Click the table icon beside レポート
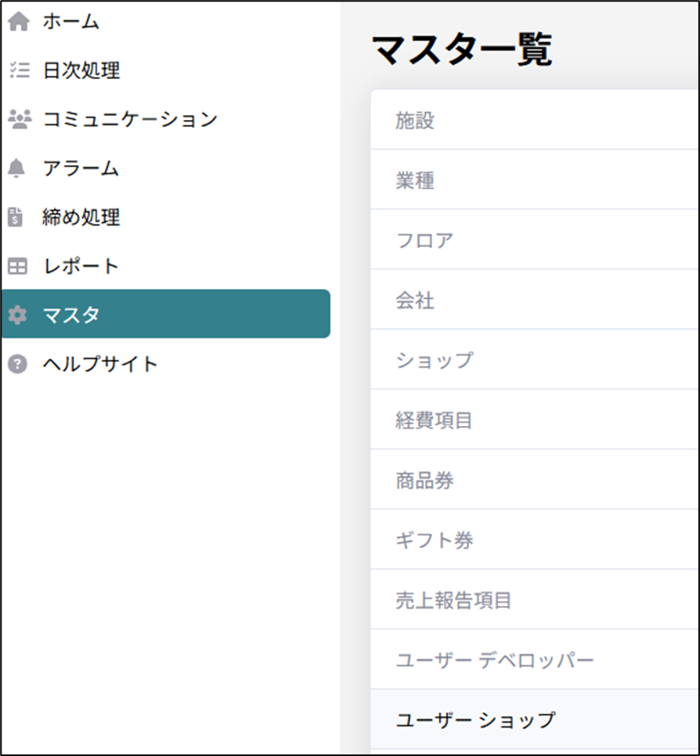 (x=17, y=266)
